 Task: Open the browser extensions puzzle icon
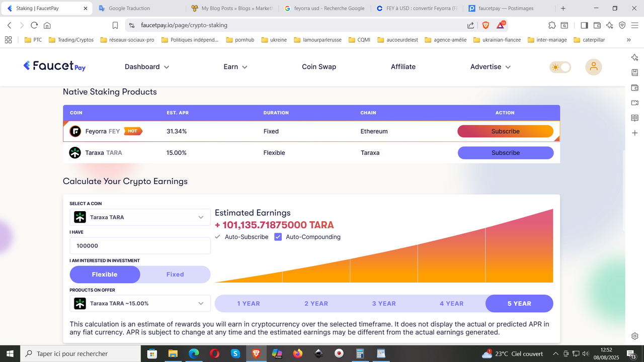[552, 25]
